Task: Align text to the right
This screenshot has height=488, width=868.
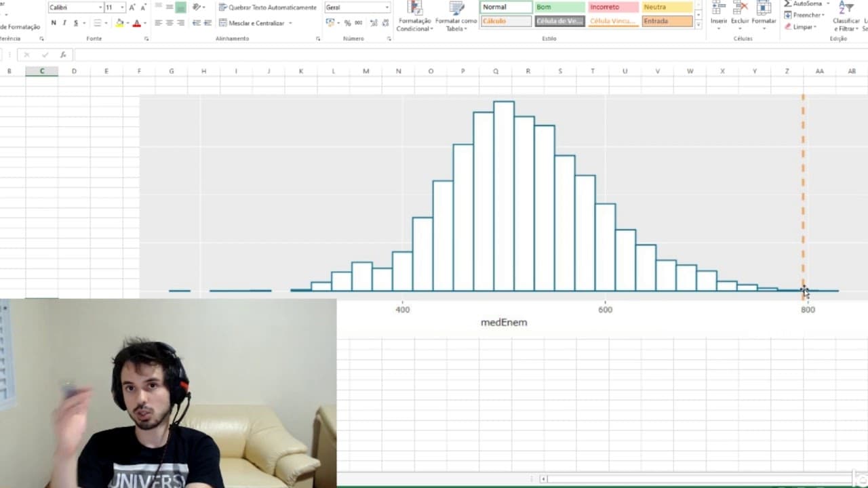Action: click(180, 23)
